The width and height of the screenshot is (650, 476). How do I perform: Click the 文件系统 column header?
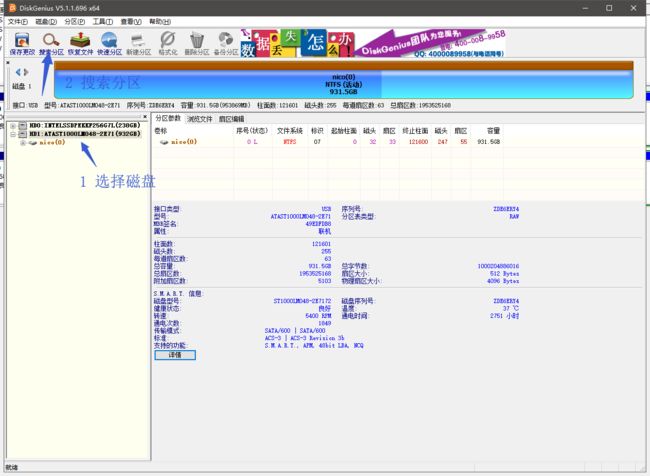[290, 131]
